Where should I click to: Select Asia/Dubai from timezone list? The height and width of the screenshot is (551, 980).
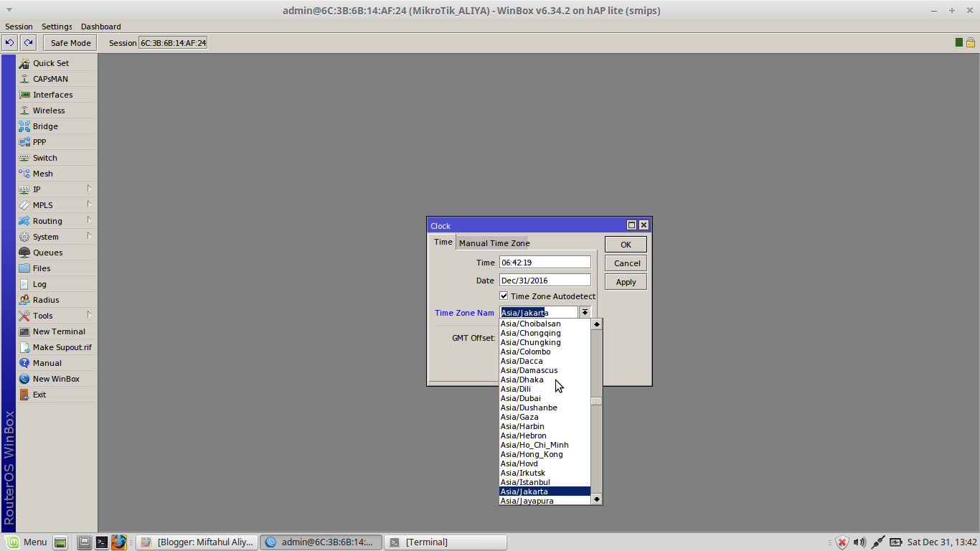click(x=545, y=398)
